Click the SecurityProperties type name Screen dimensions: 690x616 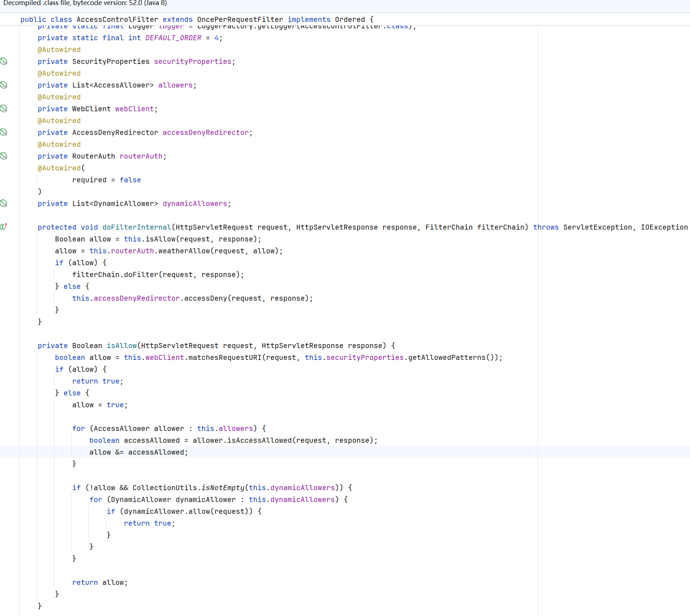point(111,61)
